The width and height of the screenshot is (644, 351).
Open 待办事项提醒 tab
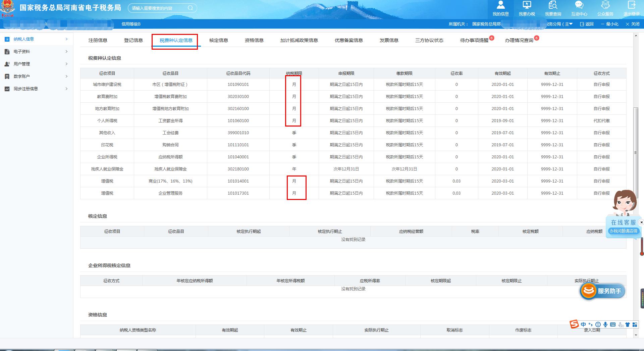tap(474, 40)
